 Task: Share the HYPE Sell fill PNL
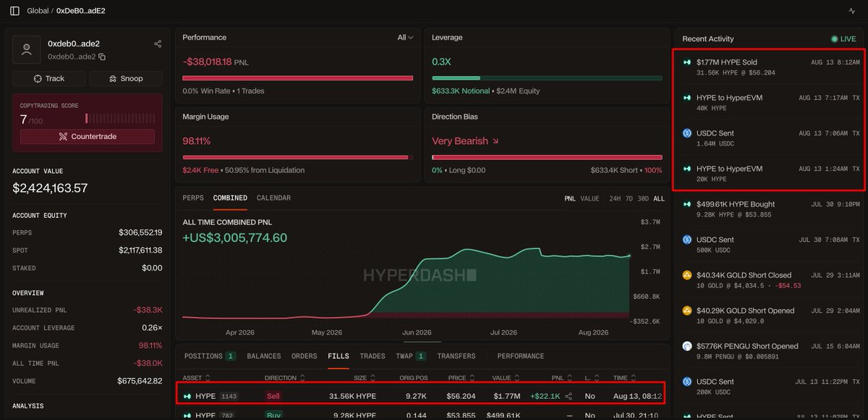[x=569, y=396]
